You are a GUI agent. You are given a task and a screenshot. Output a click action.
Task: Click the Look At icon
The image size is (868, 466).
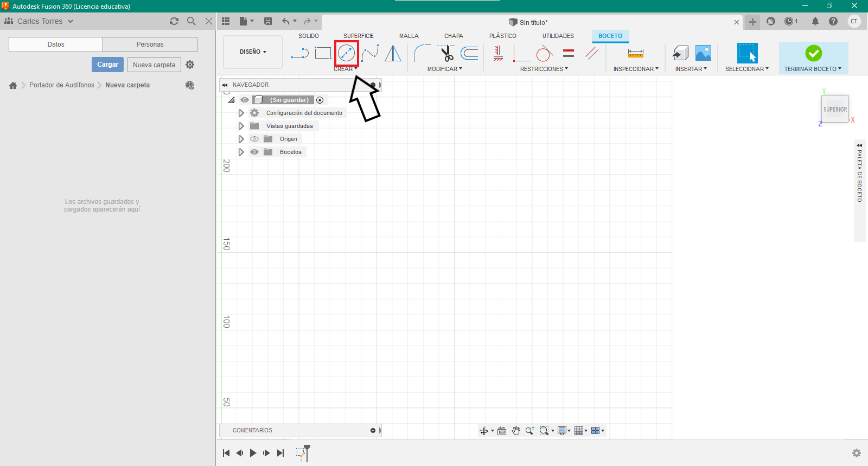[502, 431]
